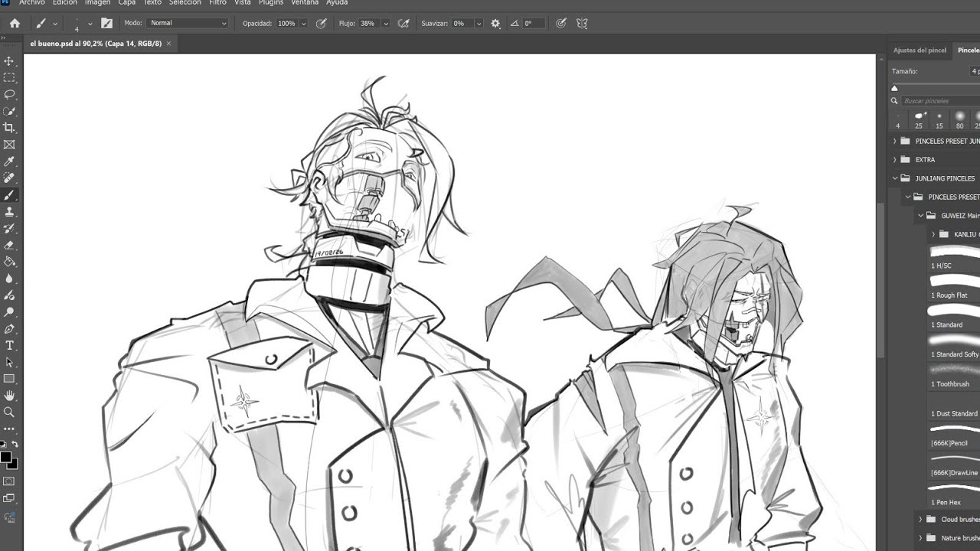This screenshot has width=980, height=551.
Task: Select the Zoom tool
Action: (9, 412)
